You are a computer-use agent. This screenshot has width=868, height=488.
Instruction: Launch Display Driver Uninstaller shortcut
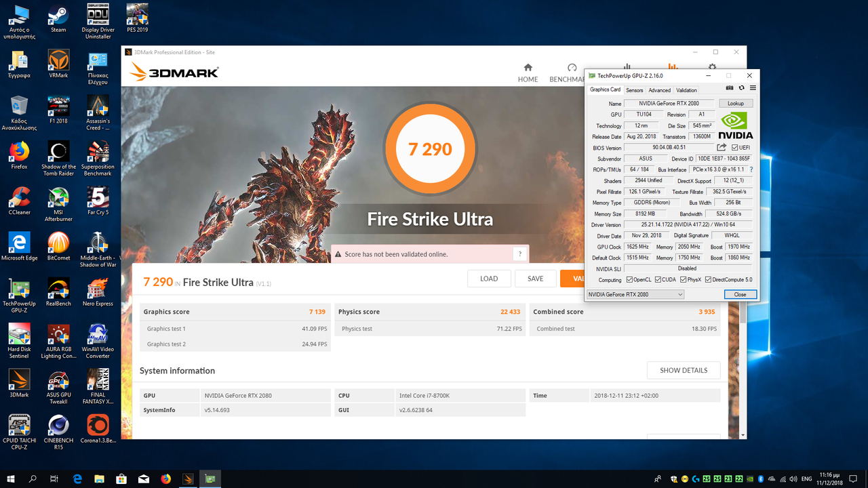point(98,20)
